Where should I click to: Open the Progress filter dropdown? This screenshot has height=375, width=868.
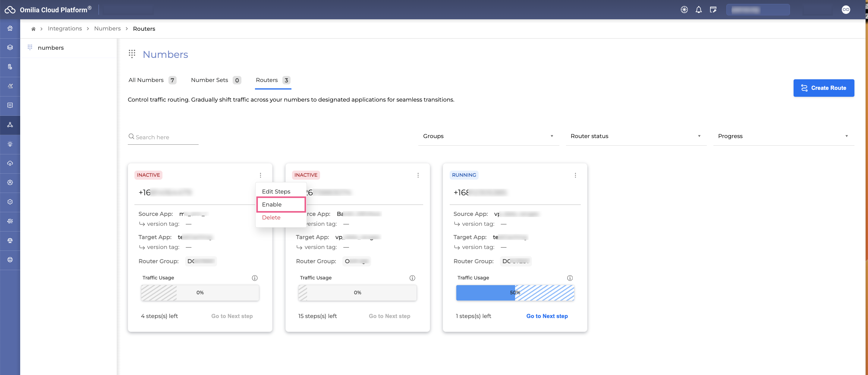[783, 136]
